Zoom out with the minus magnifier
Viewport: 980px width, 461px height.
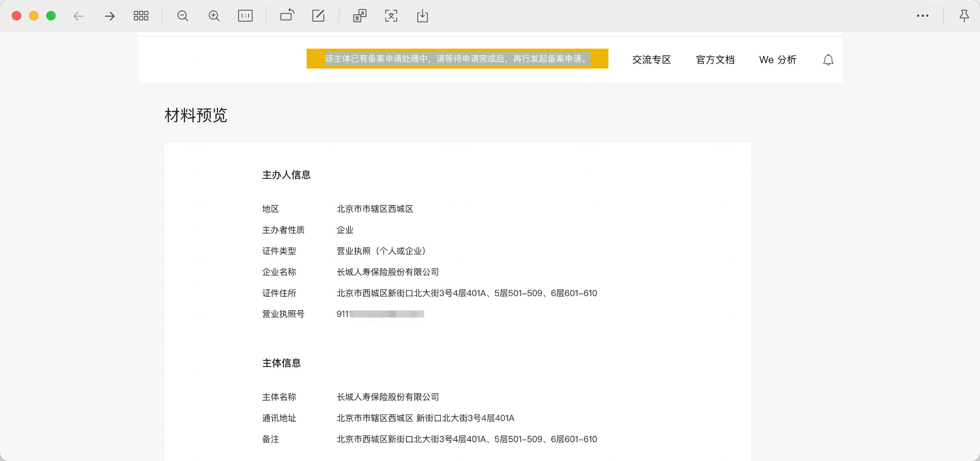pyautogui.click(x=183, y=16)
